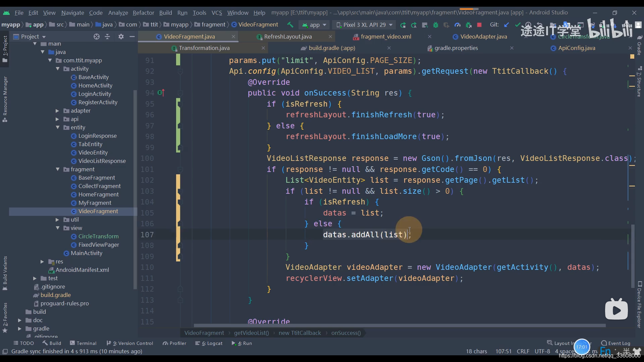644x362 pixels.
Task: Expand the util folder
Action: tap(57, 220)
